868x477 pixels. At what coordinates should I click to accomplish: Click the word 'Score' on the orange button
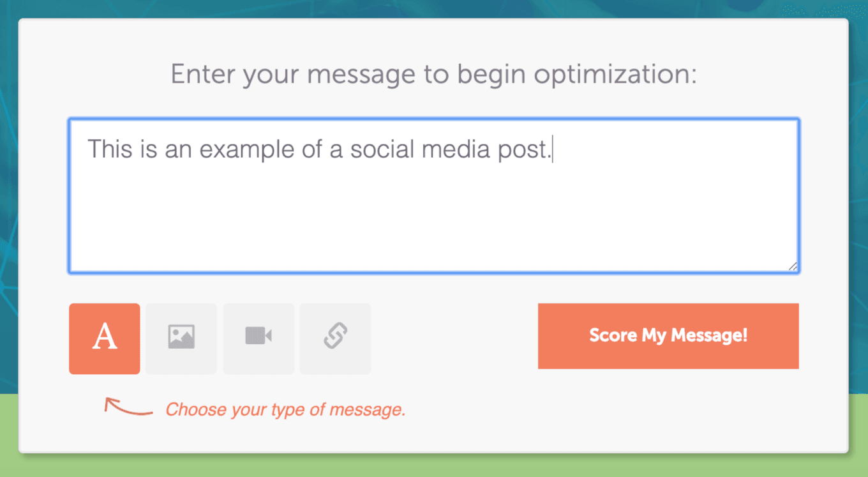pos(613,336)
